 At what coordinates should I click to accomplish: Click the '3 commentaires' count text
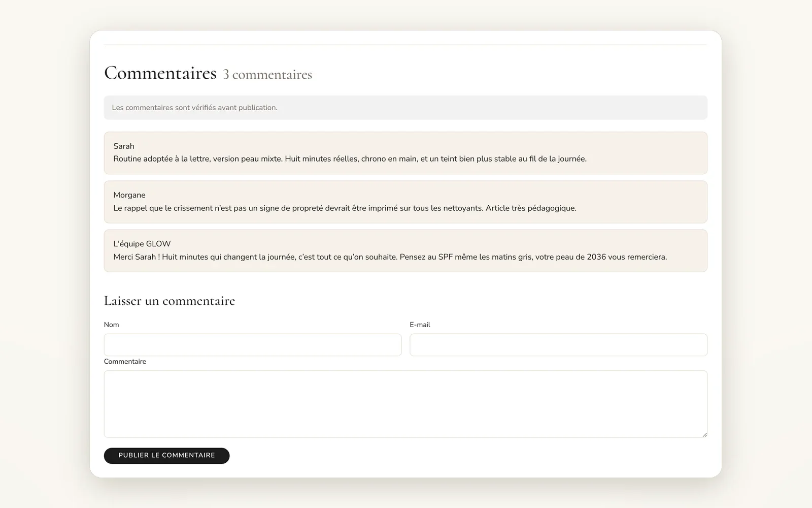(267, 75)
